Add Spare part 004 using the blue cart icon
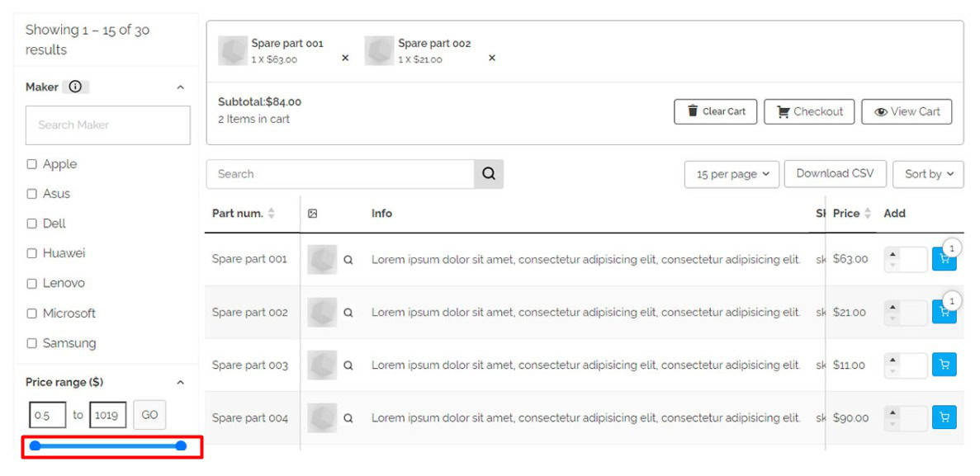This screenshot has height=476, width=980. coord(944,417)
